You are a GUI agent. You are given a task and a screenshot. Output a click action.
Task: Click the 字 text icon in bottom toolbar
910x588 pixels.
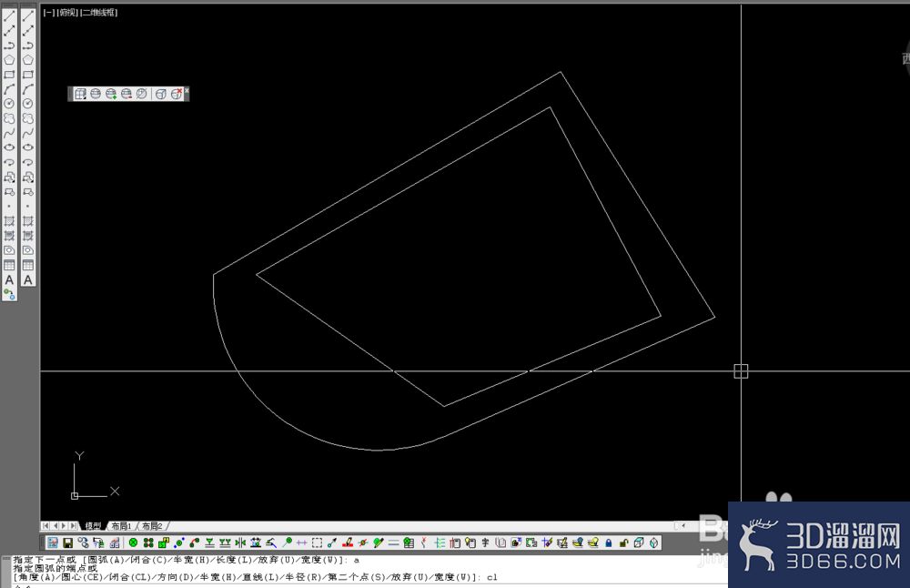pyautogui.click(x=485, y=542)
